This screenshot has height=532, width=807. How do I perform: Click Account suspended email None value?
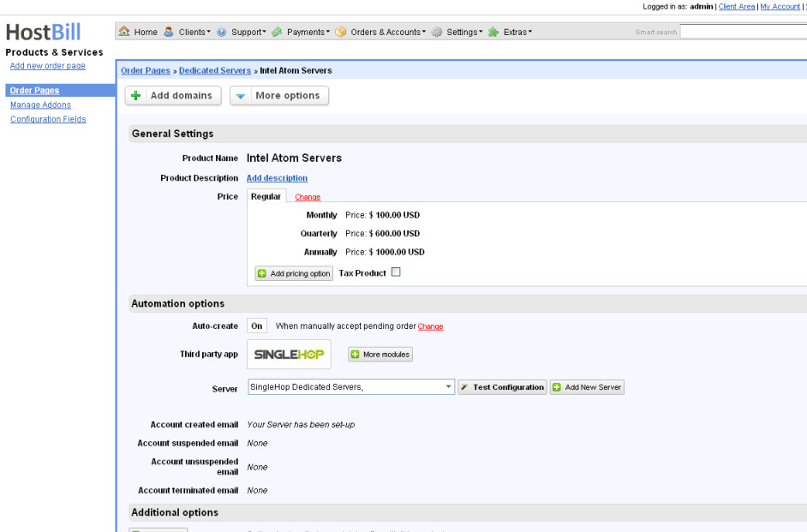tap(257, 443)
